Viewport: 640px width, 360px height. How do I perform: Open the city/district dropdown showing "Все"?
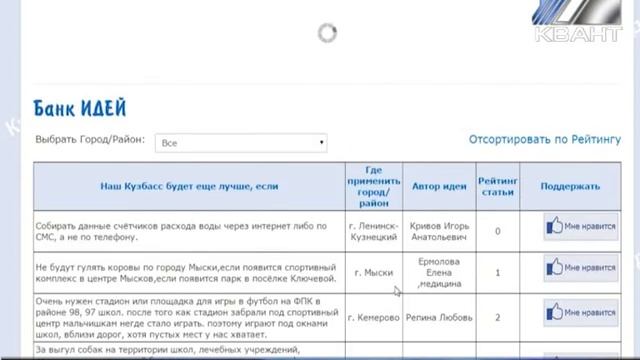point(241,143)
